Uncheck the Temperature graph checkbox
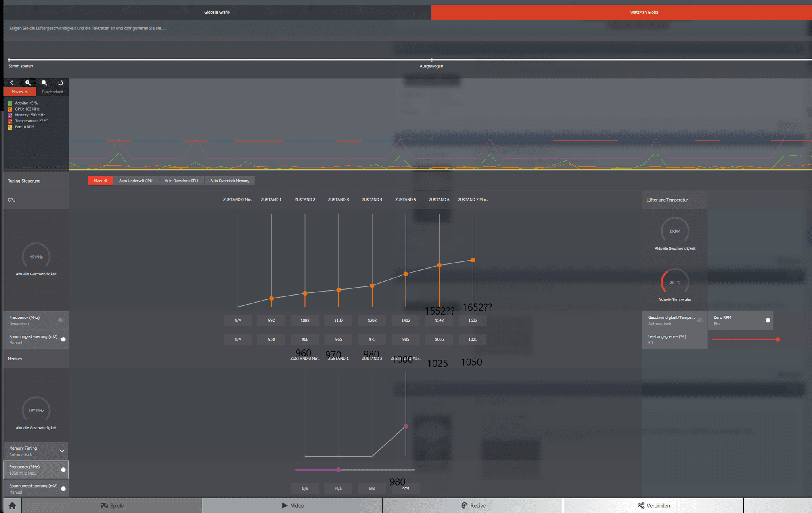 [x=10, y=121]
